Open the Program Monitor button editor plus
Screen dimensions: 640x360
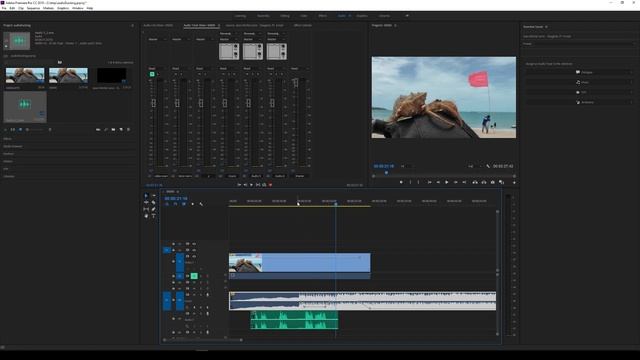tap(514, 182)
